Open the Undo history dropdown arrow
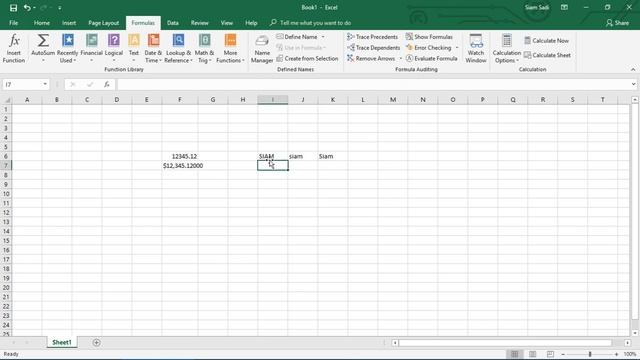This screenshot has height=360, width=640. point(34,8)
